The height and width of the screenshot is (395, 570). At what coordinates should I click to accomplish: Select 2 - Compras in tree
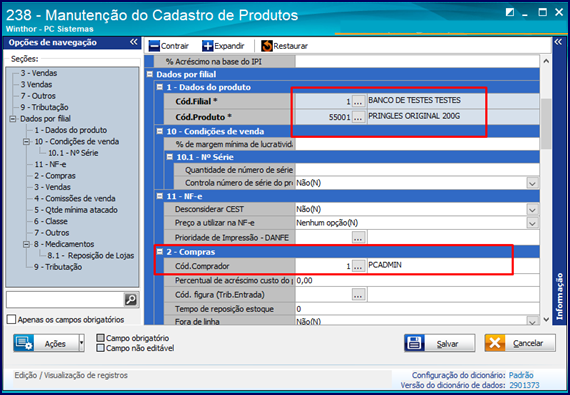(55, 176)
